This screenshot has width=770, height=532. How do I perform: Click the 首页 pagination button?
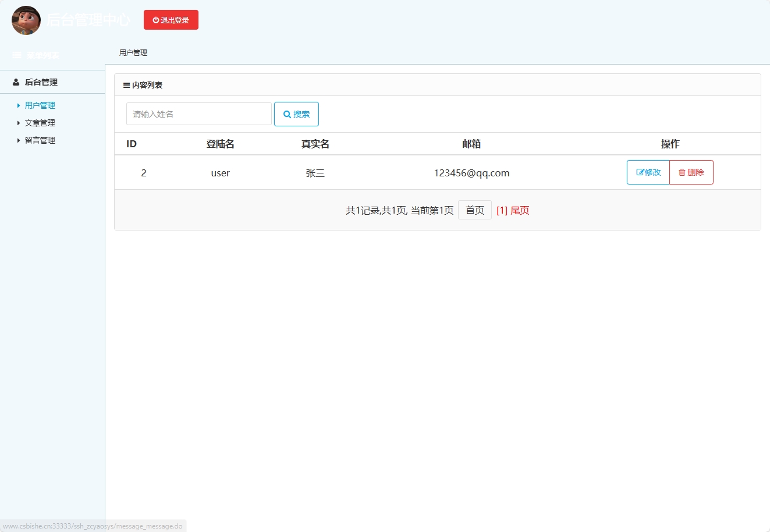click(x=474, y=210)
